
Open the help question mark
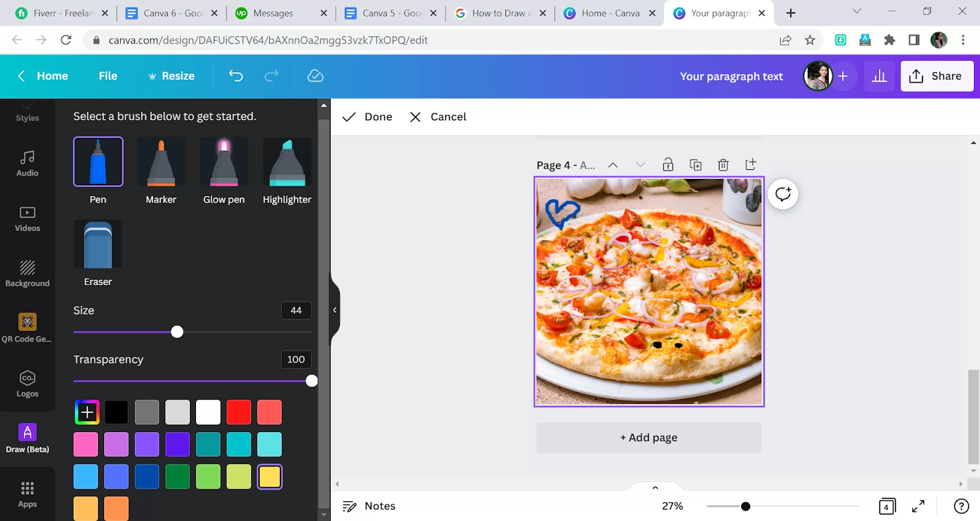click(x=962, y=506)
